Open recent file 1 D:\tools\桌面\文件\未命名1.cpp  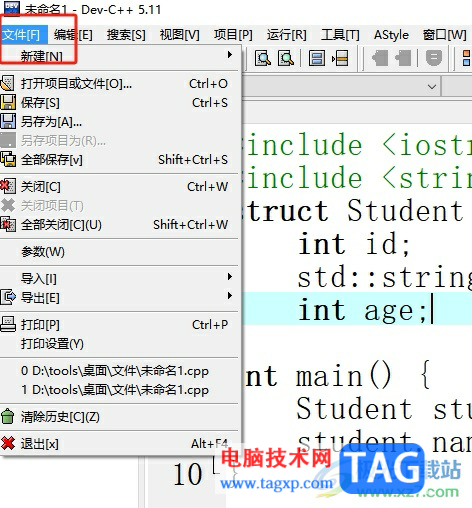(120, 390)
